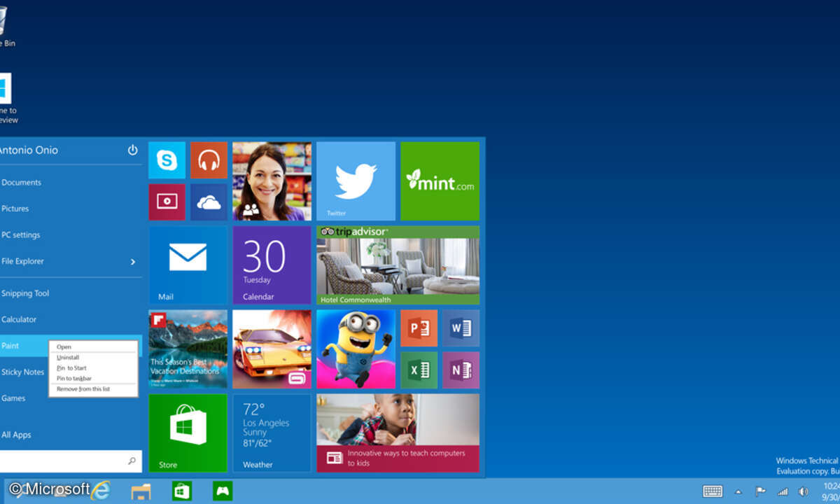This screenshot has height=504, width=840.
Task: Click the taskbar clock
Action: click(x=831, y=491)
